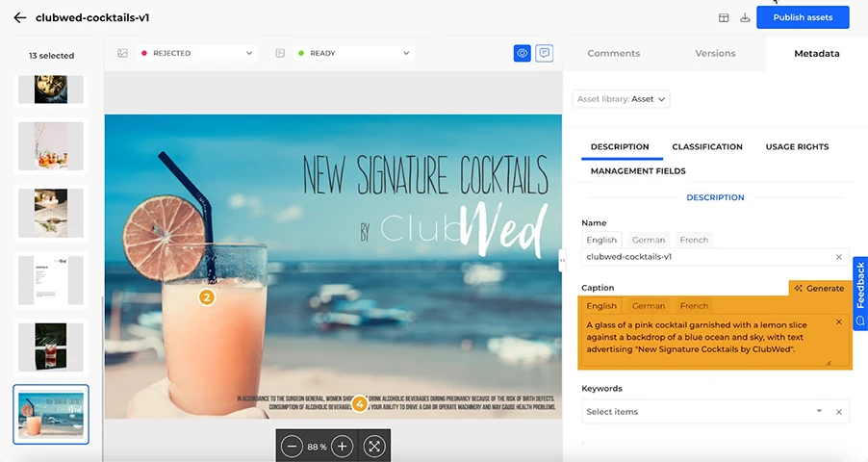
Task: Click the 88 % zoom level value
Action: click(x=317, y=447)
